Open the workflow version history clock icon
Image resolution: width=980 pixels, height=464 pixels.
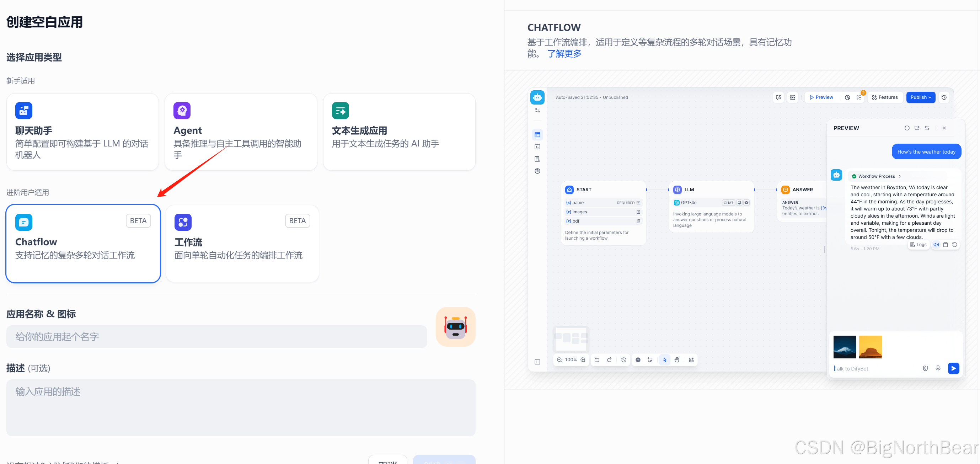tap(944, 97)
